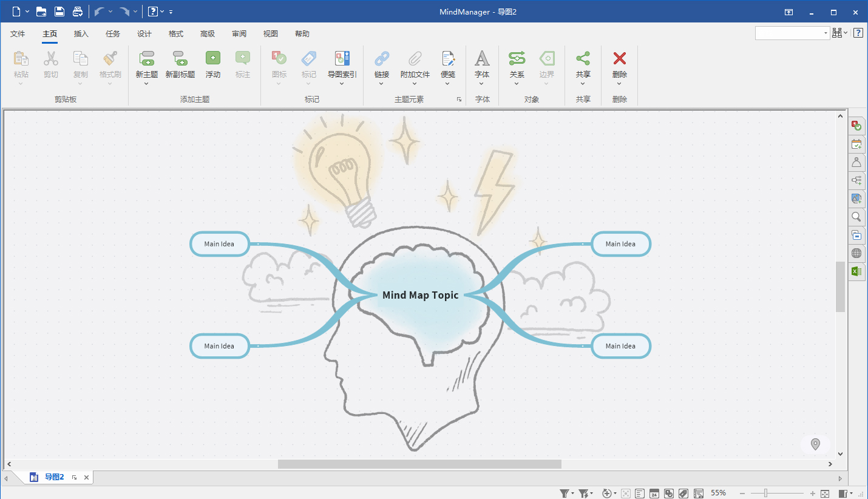Add a 便笺 note to the topic
Image resolution: width=868 pixels, height=499 pixels.
pos(449,64)
